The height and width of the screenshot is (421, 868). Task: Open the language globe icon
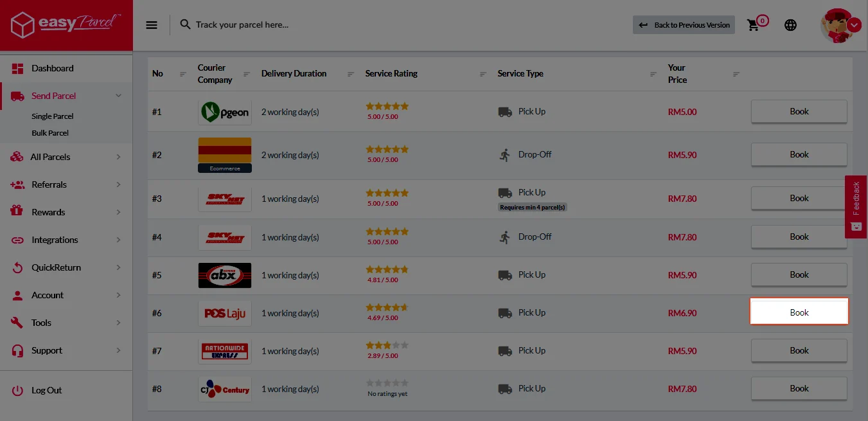click(790, 25)
